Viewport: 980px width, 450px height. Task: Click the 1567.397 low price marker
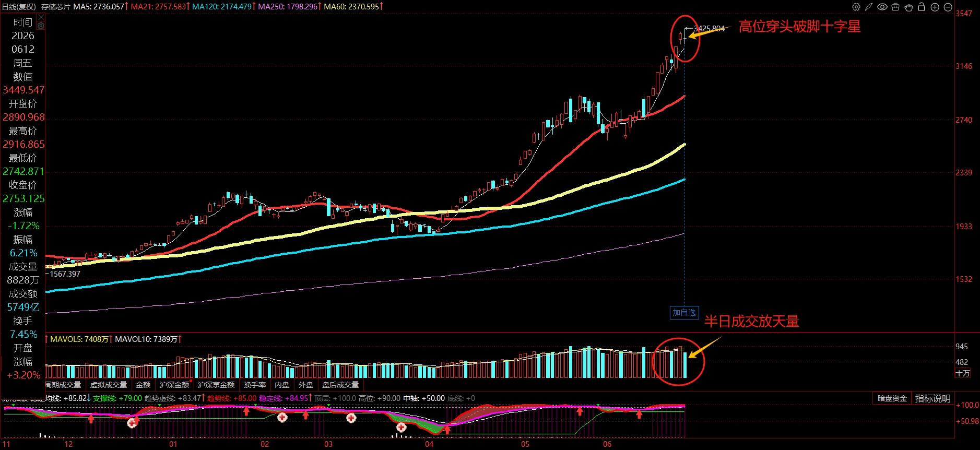click(65, 274)
